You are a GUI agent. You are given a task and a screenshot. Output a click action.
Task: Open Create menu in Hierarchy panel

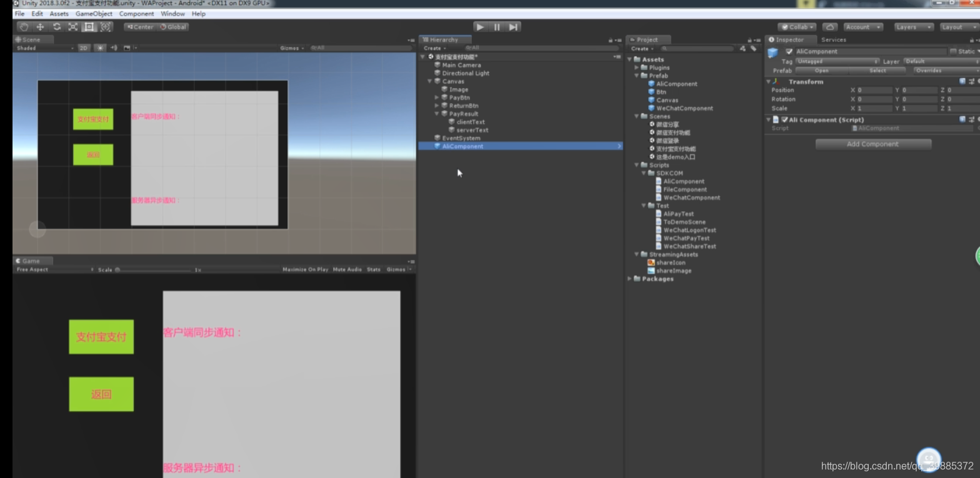pyautogui.click(x=434, y=48)
